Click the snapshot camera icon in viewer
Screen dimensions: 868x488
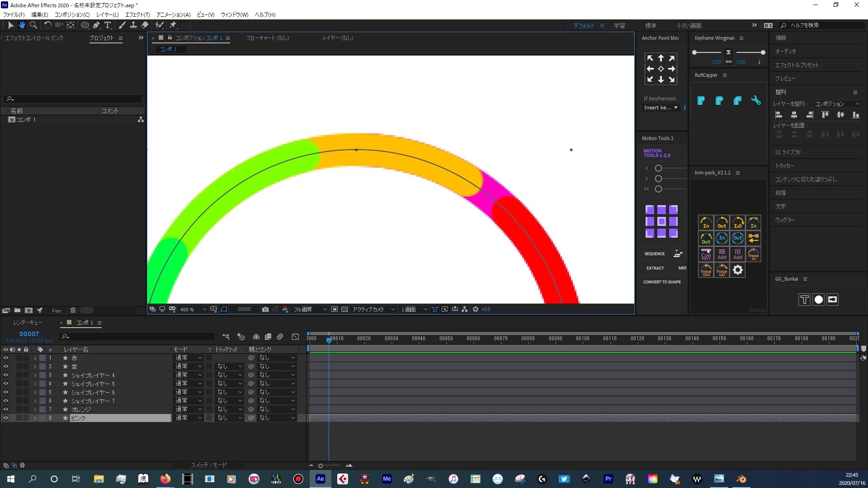(x=265, y=310)
